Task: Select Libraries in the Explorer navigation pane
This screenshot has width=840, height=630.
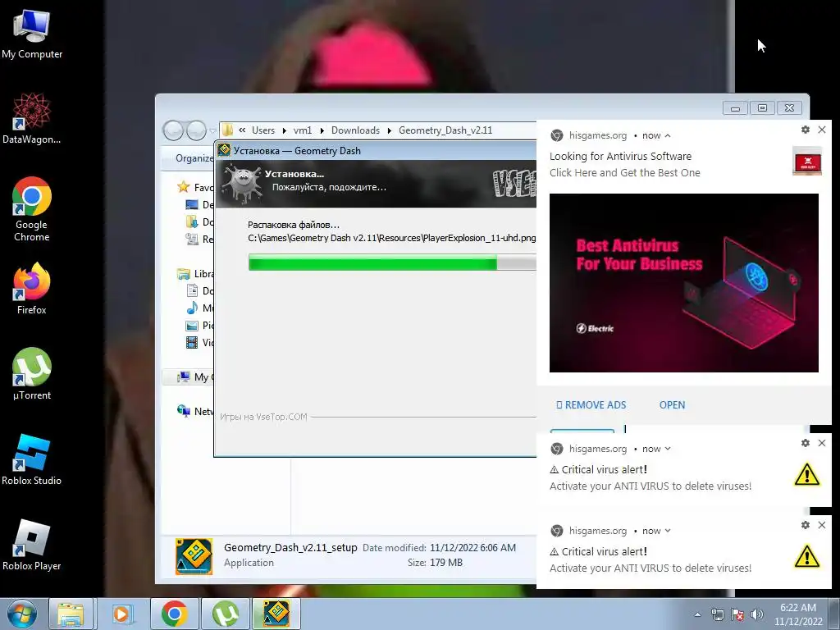Action: [x=196, y=274]
